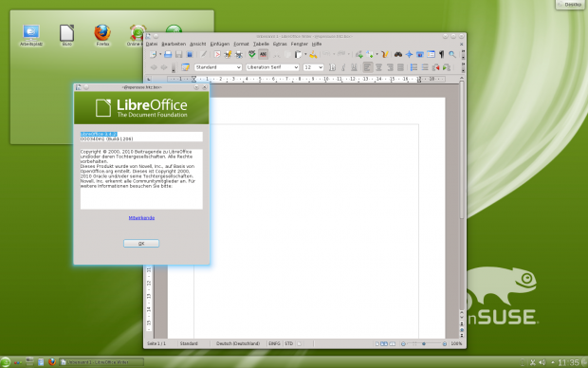Toggle Numbering list icon
The image size is (588, 368).
pyautogui.click(x=414, y=67)
